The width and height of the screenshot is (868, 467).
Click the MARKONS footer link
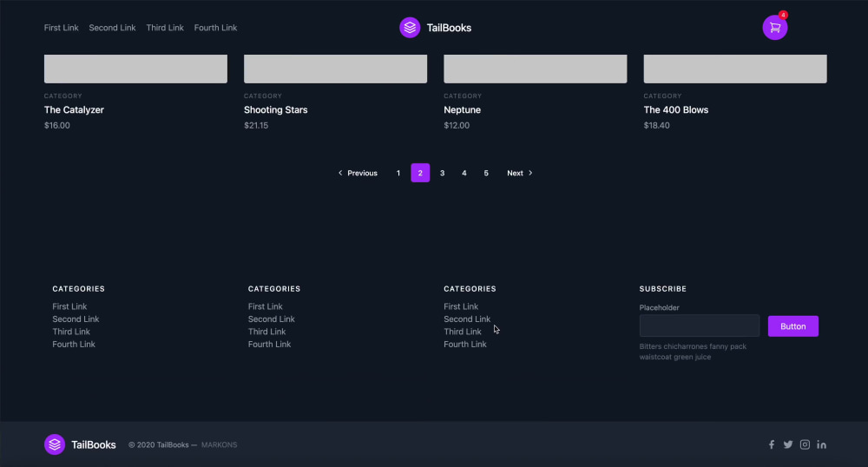[x=220, y=445]
